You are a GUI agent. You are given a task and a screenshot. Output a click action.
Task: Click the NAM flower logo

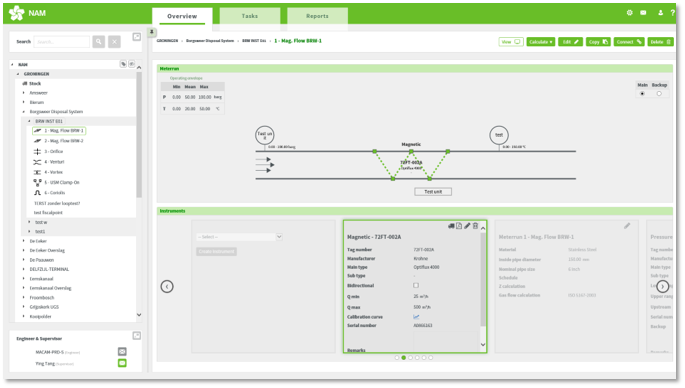[x=17, y=13]
